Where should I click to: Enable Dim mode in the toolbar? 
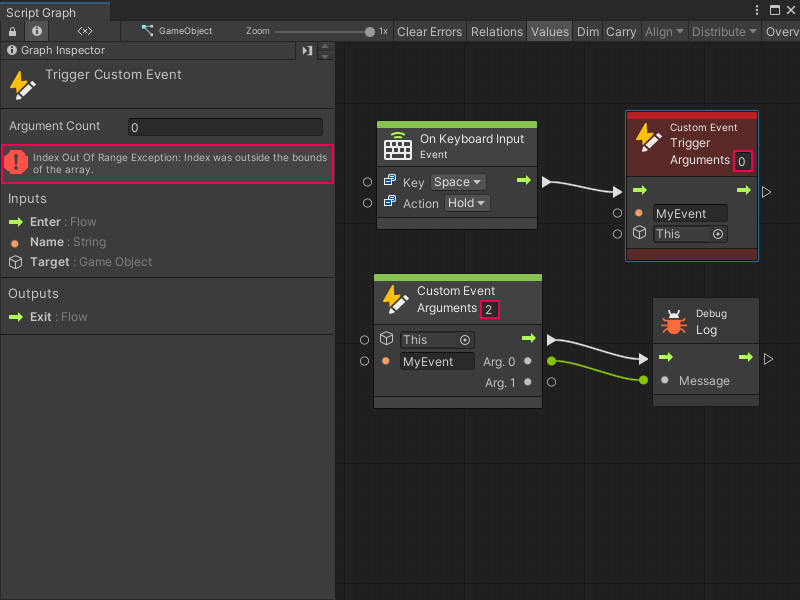588,31
